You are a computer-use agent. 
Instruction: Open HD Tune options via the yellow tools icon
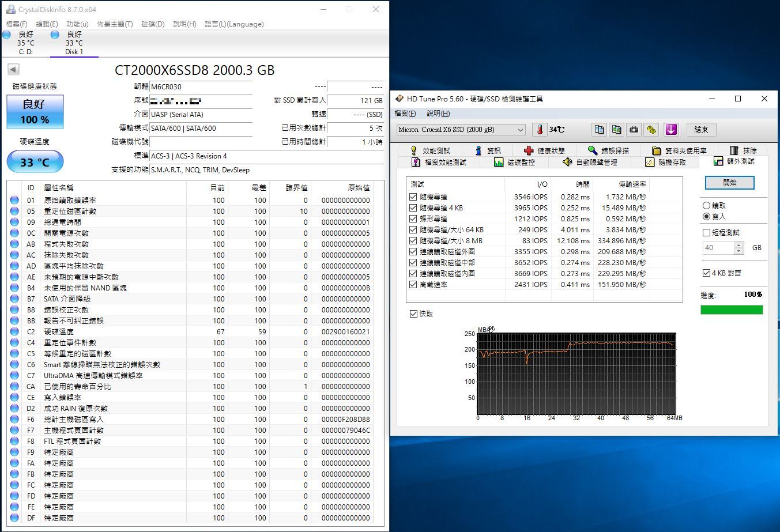click(x=651, y=130)
